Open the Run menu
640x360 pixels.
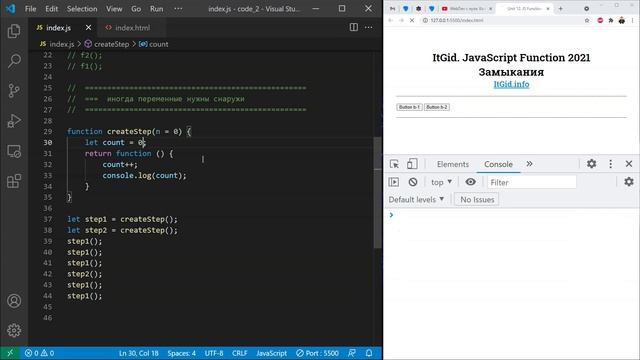click(156, 9)
